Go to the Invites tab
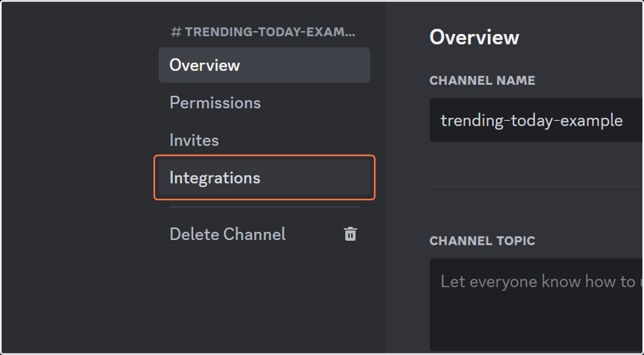The width and height of the screenshot is (644, 355). pyautogui.click(x=264, y=140)
